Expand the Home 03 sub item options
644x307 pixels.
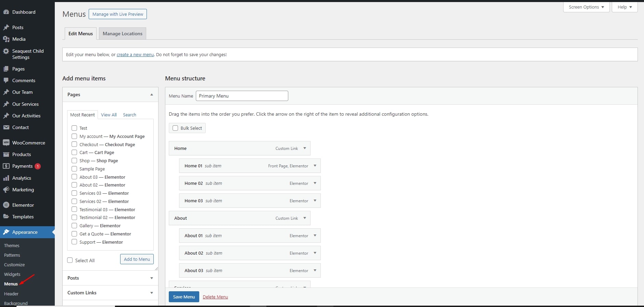315,201
